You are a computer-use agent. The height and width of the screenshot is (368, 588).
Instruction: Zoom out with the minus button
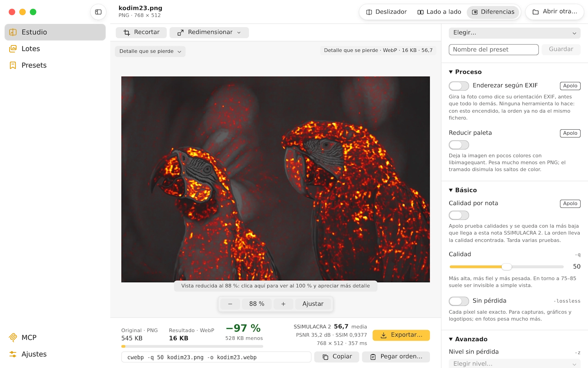[x=230, y=304]
